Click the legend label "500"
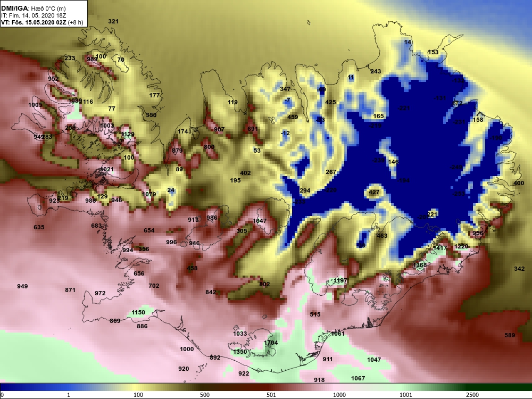This screenshot has height=399, width=532. pos(205,395)
